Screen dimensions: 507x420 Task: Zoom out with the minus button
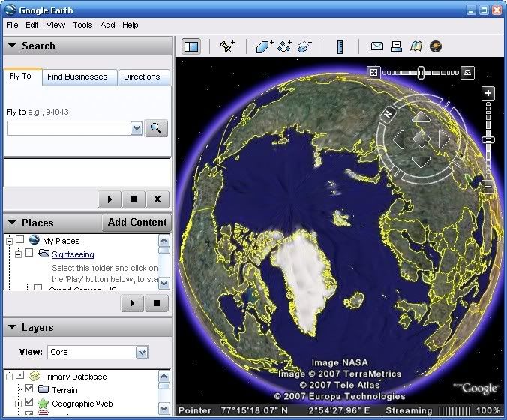tap(488, 187)
